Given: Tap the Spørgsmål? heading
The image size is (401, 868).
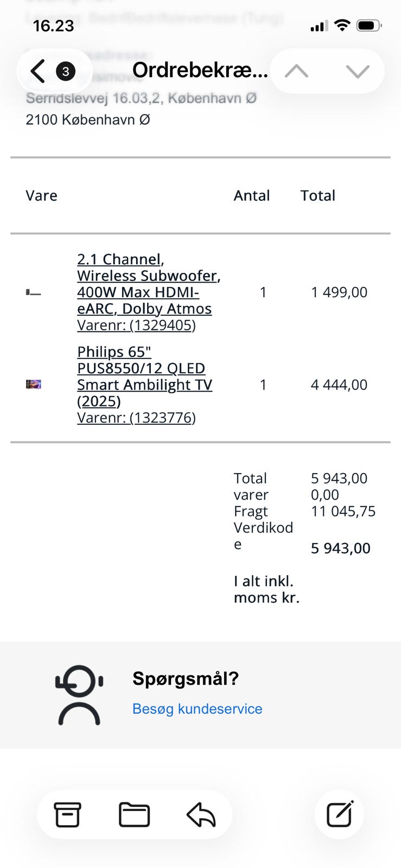Looking at the screenshot, I should click(x=186, y=678).
